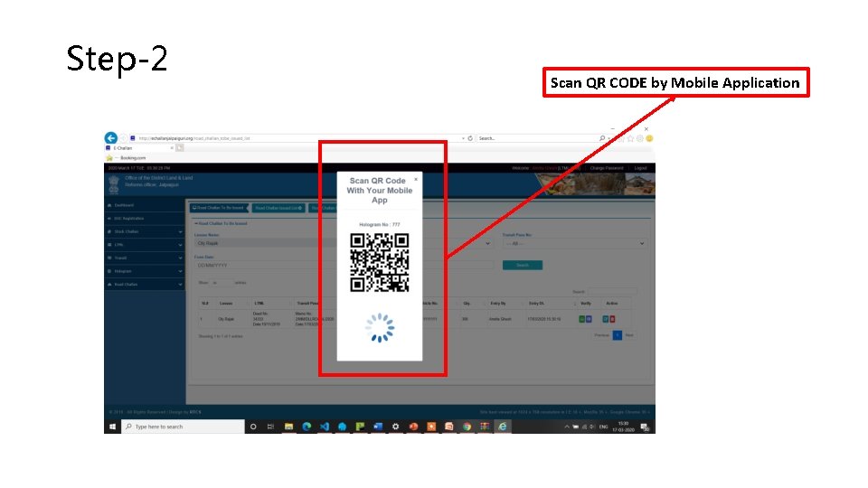The height and width of the screenshot is (488, 868).
Task: Click the red delete action icon in row 1
Action: coord(612,319)
